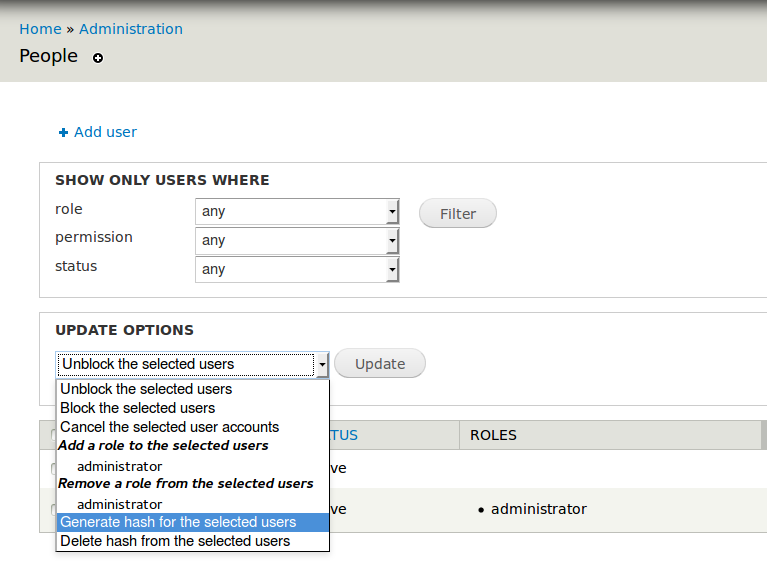Go to the Home breadcrumb link

(x=40, y=29)
